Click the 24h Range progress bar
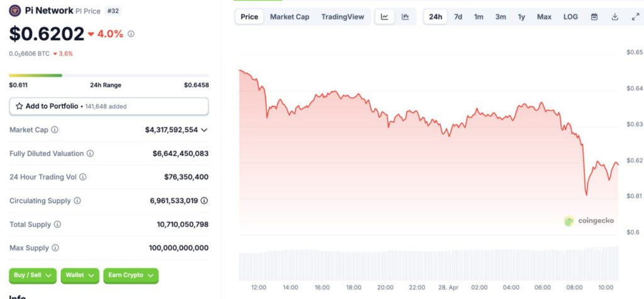This screenshot has height=299, width=644. click(109, 76)
